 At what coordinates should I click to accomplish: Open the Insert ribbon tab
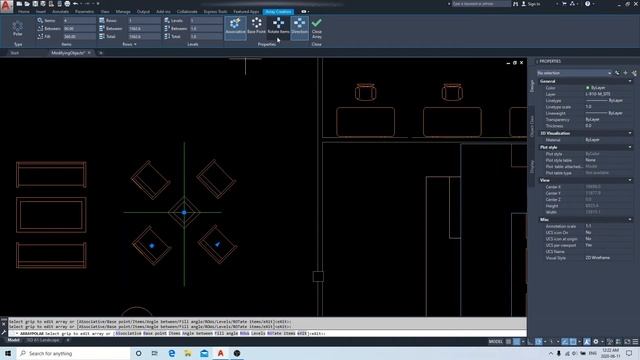pos(41,11)
